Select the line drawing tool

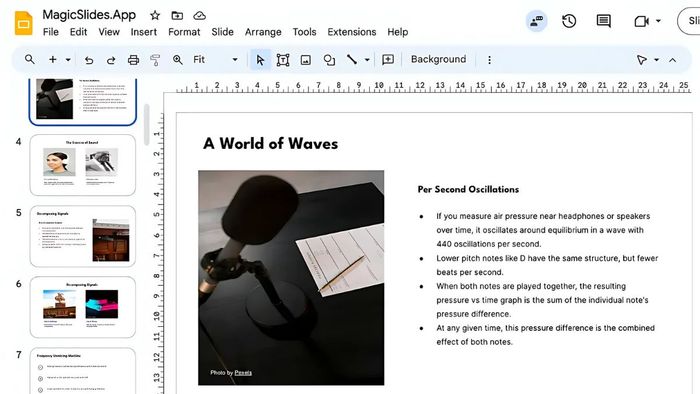point(352,59)
